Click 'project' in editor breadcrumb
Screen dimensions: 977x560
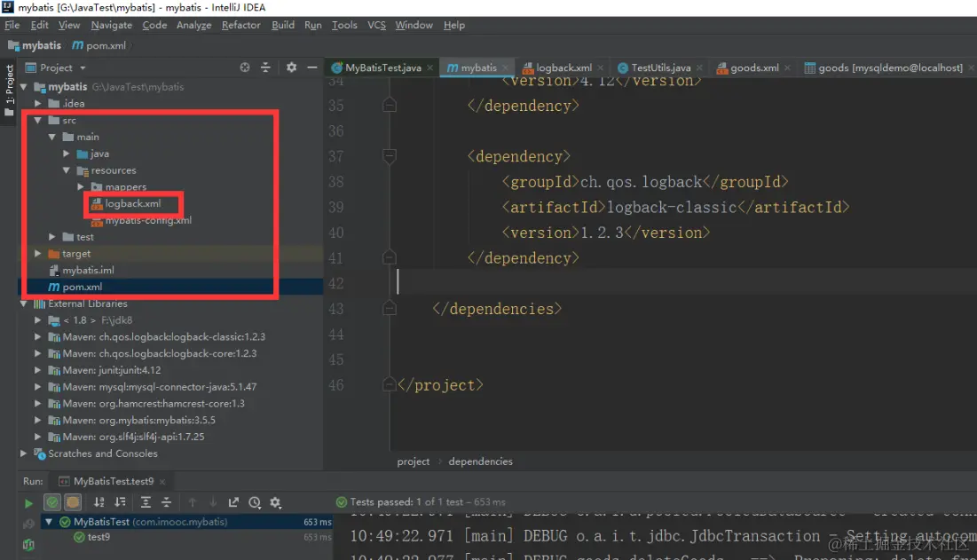(414, 461)
